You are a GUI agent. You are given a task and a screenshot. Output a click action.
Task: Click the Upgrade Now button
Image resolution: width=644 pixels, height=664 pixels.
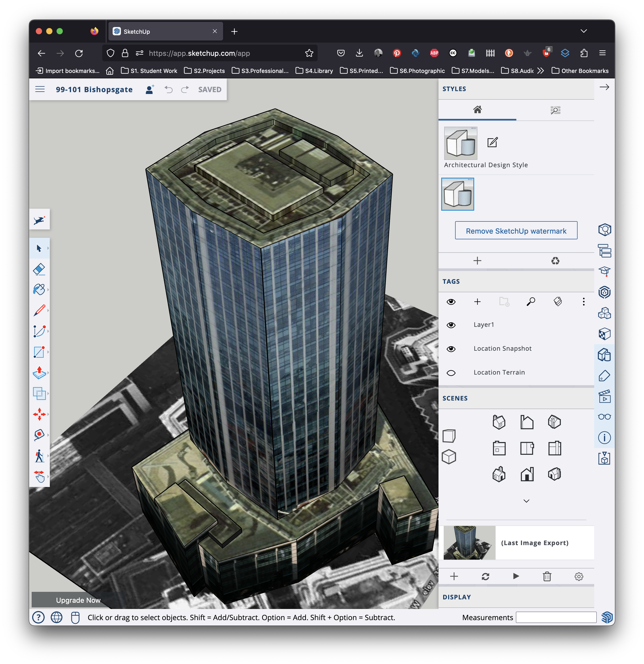(78, 600)
